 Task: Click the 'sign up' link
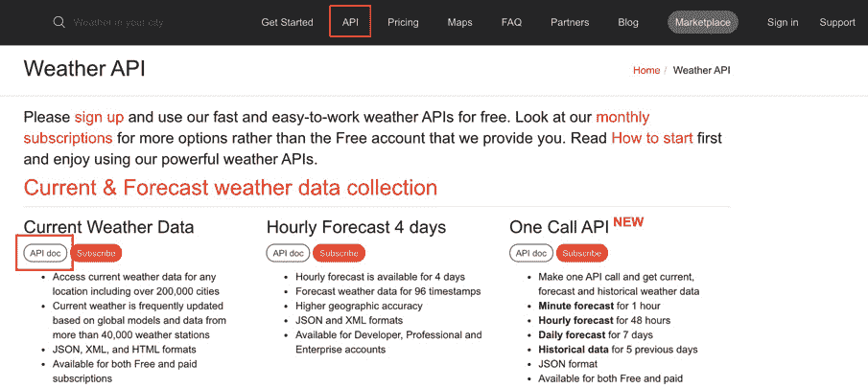pyautogui.click(x=99, y=117)
